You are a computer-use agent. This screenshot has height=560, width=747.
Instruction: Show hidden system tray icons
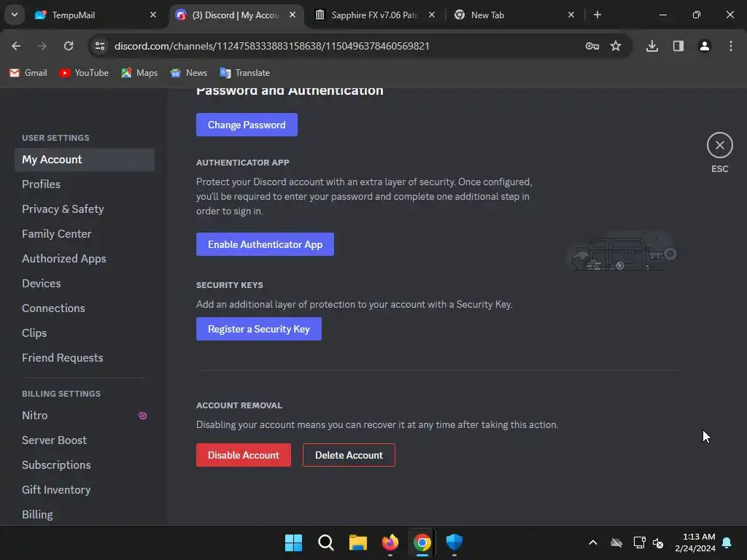592,542
